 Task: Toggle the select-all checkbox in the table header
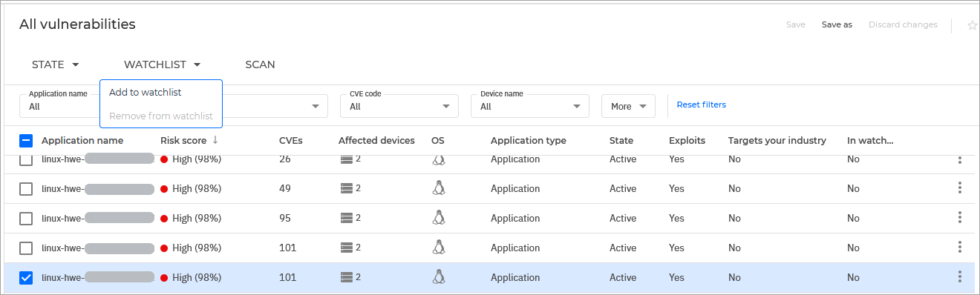tap(26, 140)
